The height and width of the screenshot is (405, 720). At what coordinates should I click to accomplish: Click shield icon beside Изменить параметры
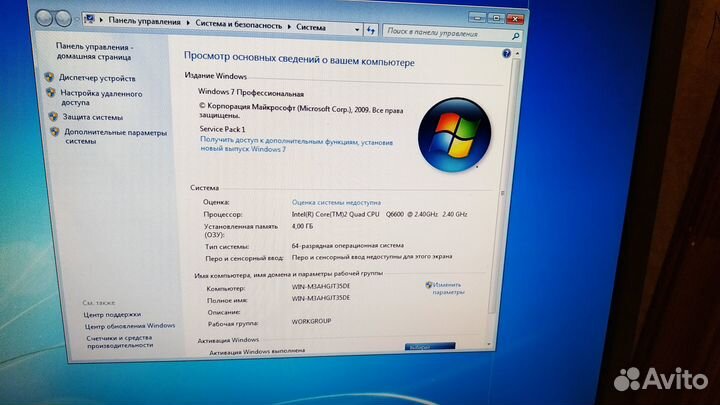tap(429, 285)
